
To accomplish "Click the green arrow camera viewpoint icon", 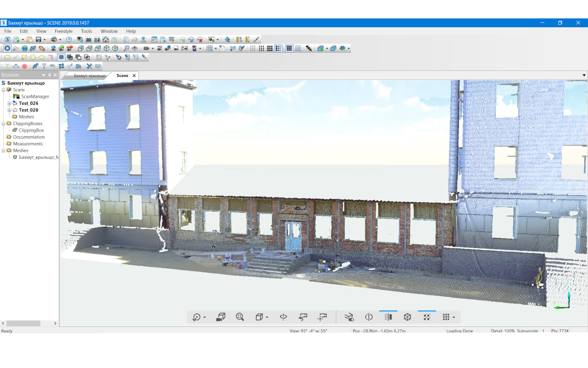I will (61, 48).
